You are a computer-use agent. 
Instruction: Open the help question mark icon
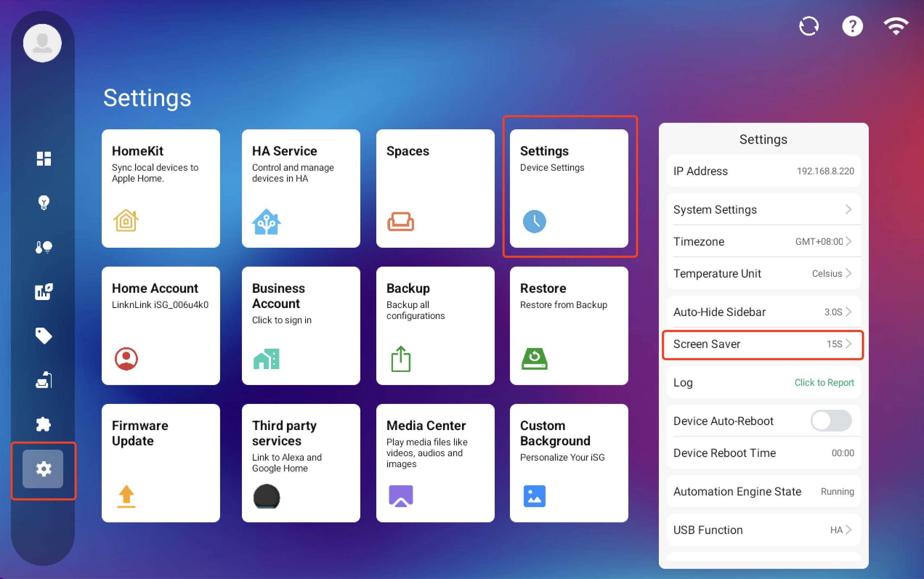click(852, 27)
